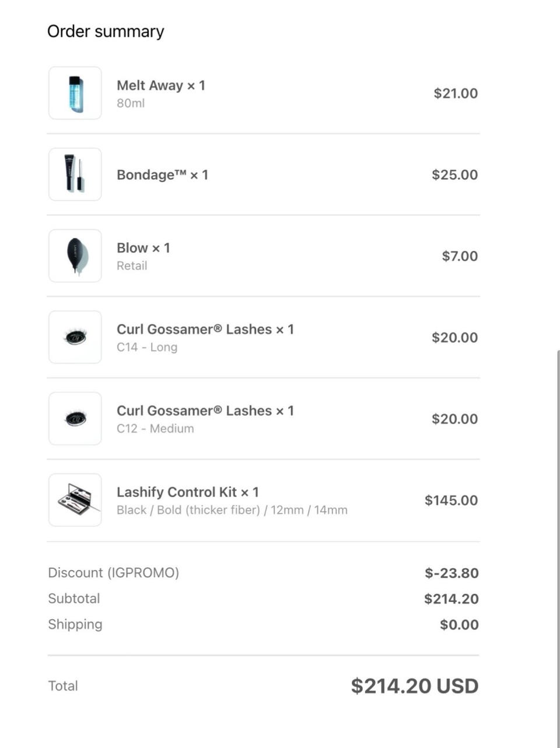Click the Shipping $0.00 amount
Image resolution: width=560 pixels, height=748 pixels.
459,624
